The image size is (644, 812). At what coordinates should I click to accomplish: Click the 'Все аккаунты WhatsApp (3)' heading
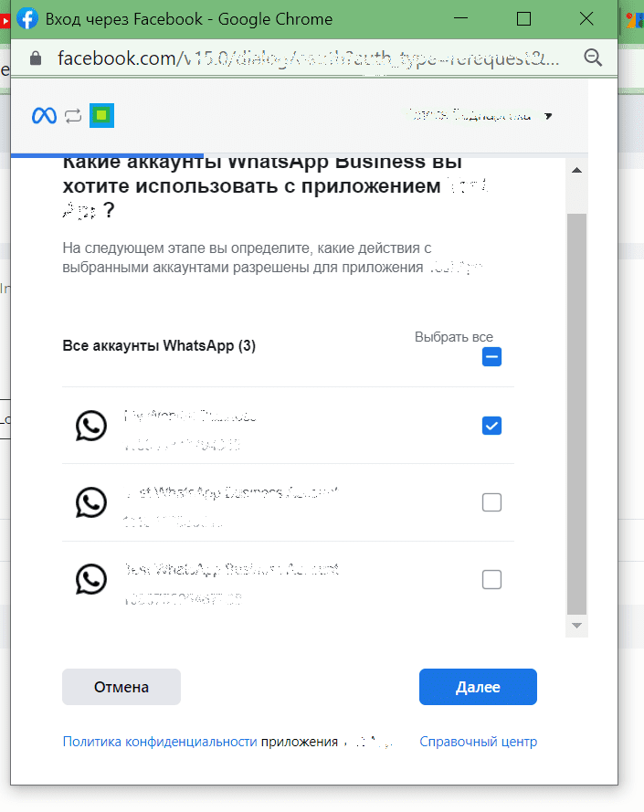point(159,345)
